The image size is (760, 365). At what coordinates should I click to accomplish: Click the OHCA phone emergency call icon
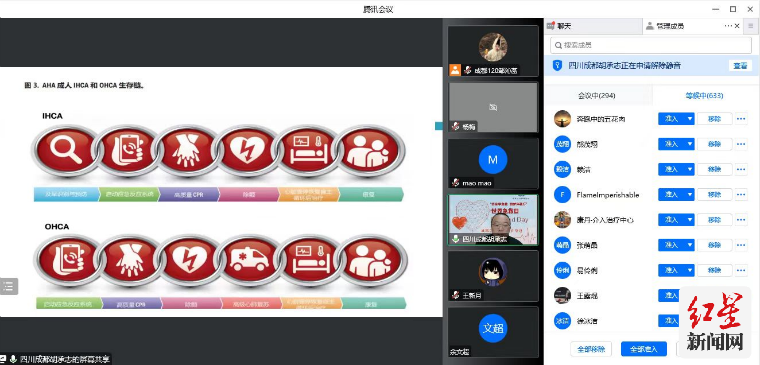point(69,260)
